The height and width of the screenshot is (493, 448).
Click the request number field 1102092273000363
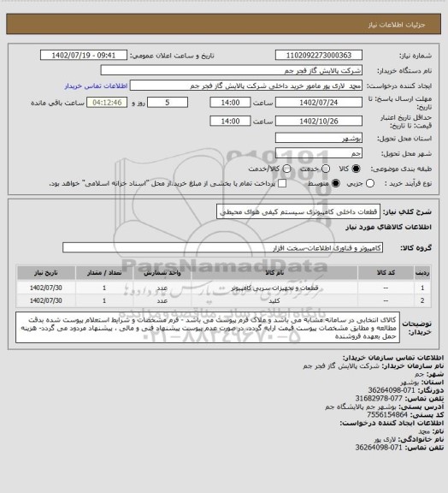click(319, 55)
